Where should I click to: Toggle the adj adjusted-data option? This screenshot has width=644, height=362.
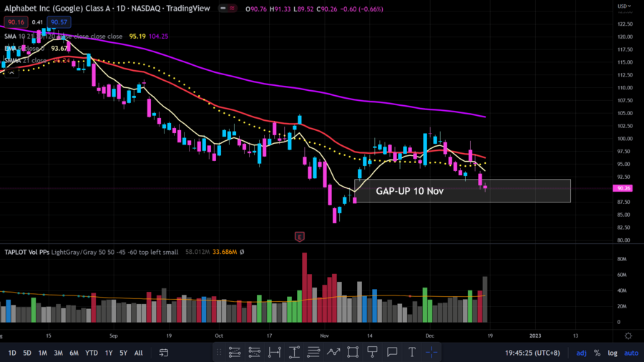[581, 353]
